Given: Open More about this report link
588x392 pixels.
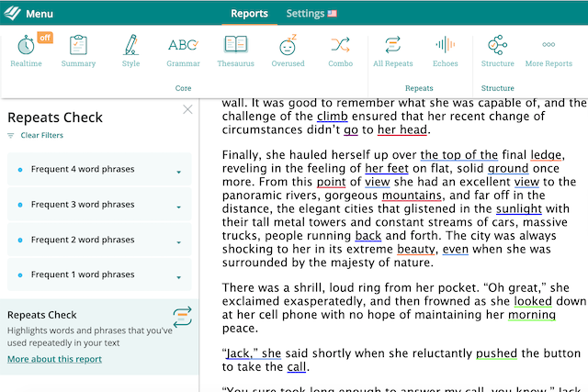Looking at the screenshot, I should [54, 359].
